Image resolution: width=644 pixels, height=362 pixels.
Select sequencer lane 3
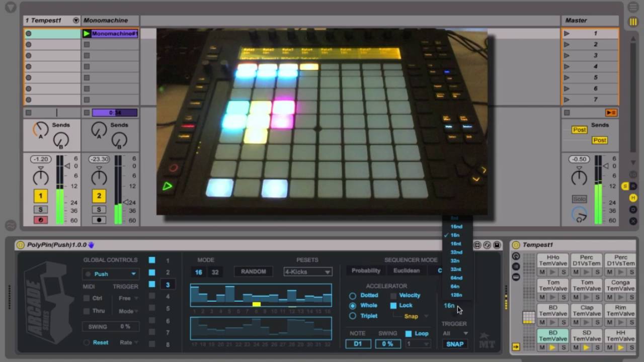tap(168, 285)
